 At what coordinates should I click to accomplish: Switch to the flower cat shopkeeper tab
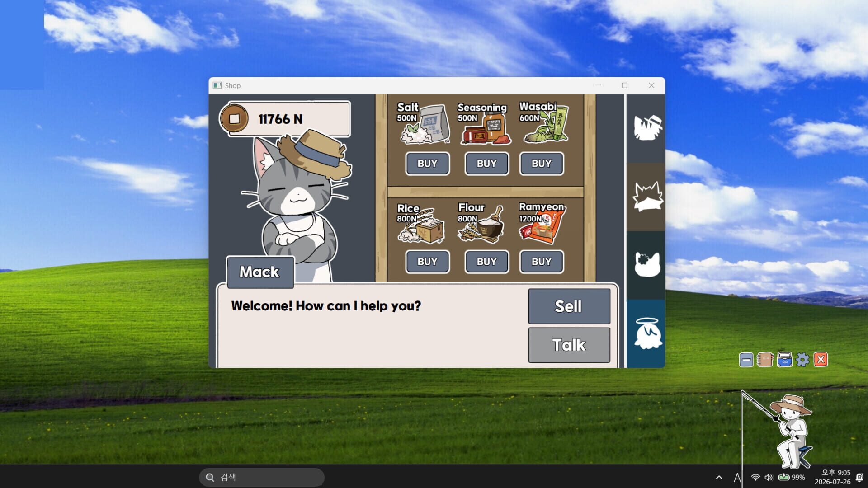[646, 265]
